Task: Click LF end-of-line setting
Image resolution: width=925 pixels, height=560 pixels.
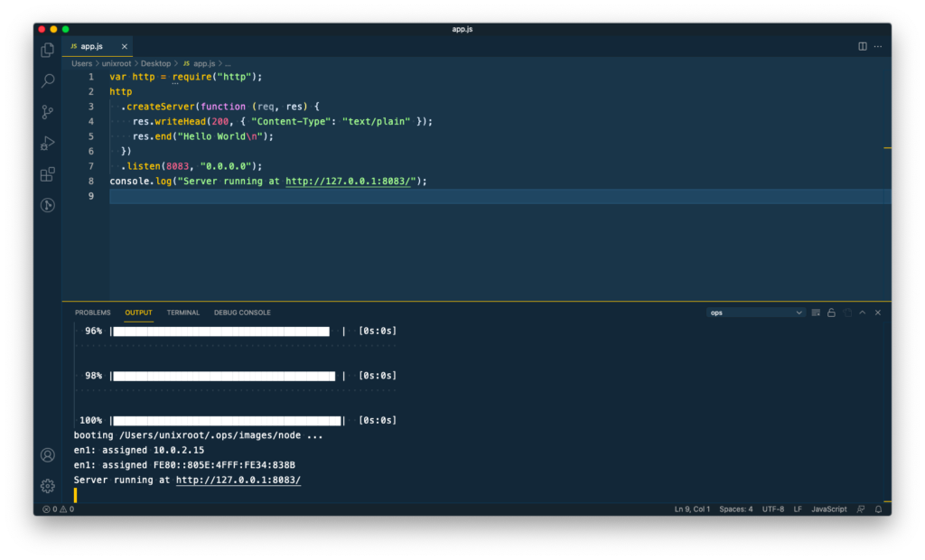Action: click(x=798, y=509)
